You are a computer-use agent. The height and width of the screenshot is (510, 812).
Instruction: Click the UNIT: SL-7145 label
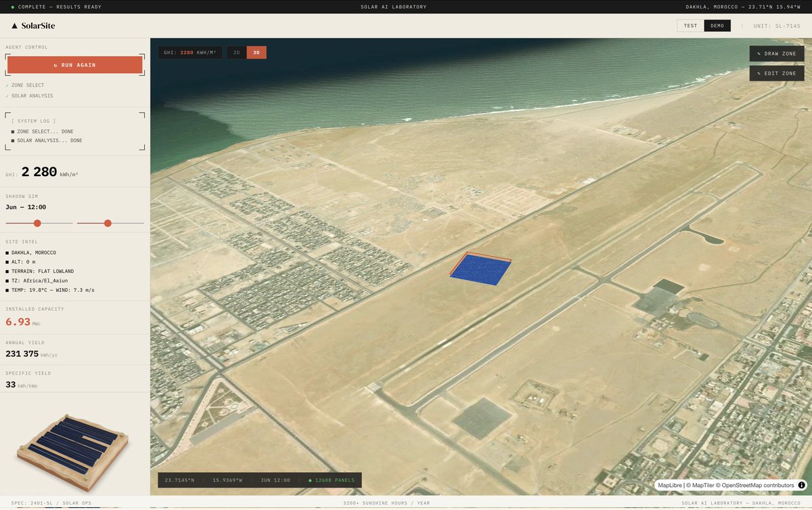777,26
